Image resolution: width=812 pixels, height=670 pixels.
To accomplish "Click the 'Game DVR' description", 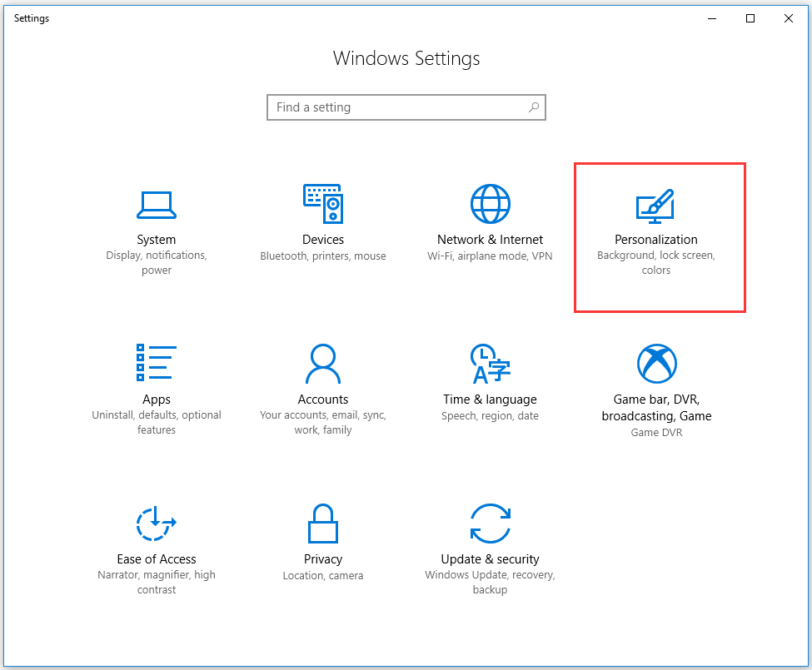I will (656, 433).
